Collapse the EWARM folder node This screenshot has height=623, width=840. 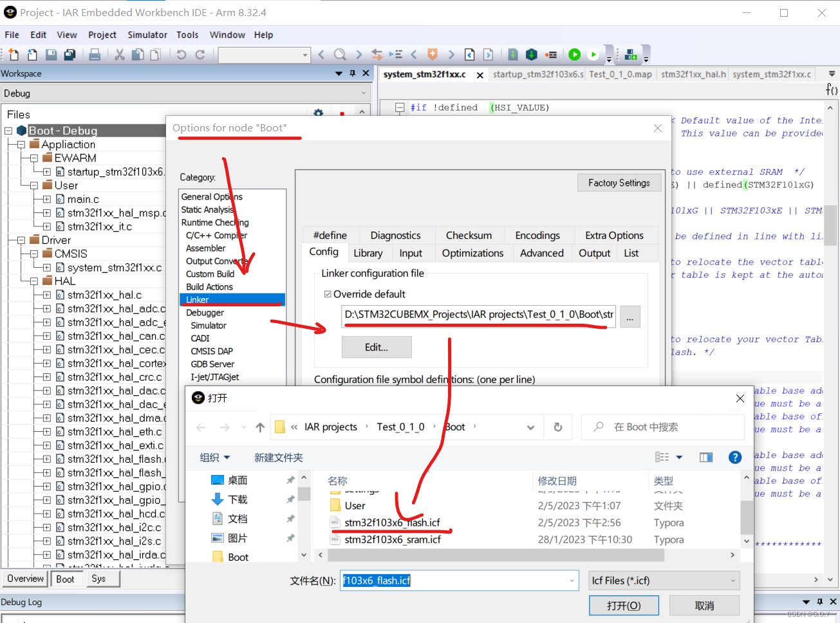click(33, 158)
